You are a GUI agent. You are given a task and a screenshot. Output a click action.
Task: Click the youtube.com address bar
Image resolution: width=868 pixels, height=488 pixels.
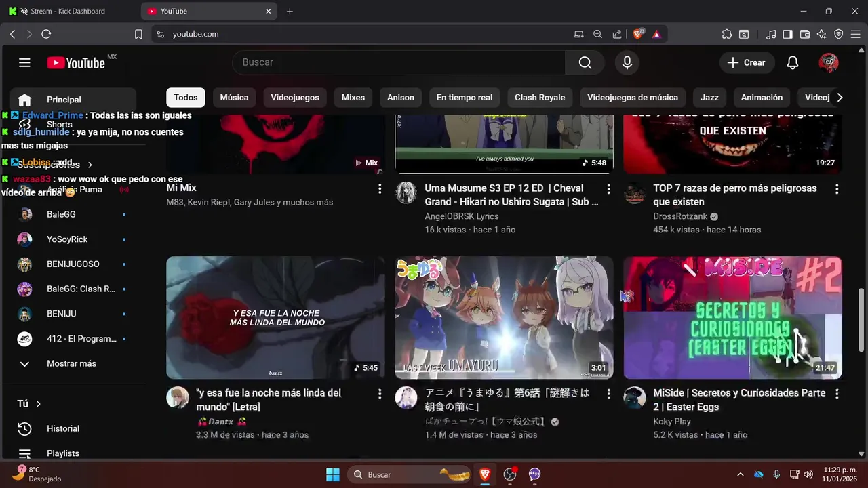click(359, 34)
